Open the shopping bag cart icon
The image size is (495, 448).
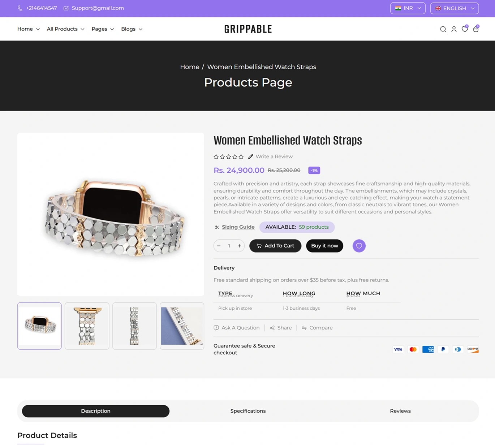click(x=476, y=29)
